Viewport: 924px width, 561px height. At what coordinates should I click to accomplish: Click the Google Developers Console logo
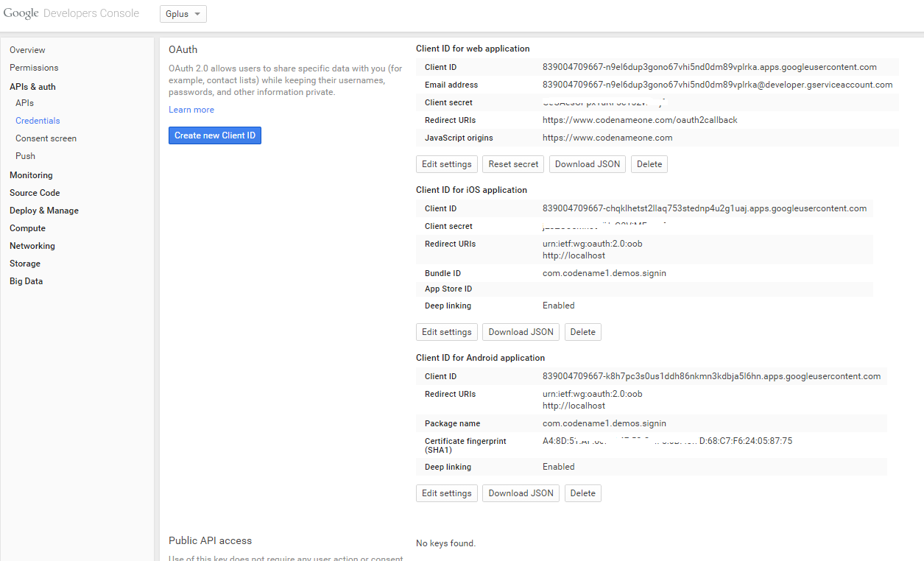(x=71, y=13)
